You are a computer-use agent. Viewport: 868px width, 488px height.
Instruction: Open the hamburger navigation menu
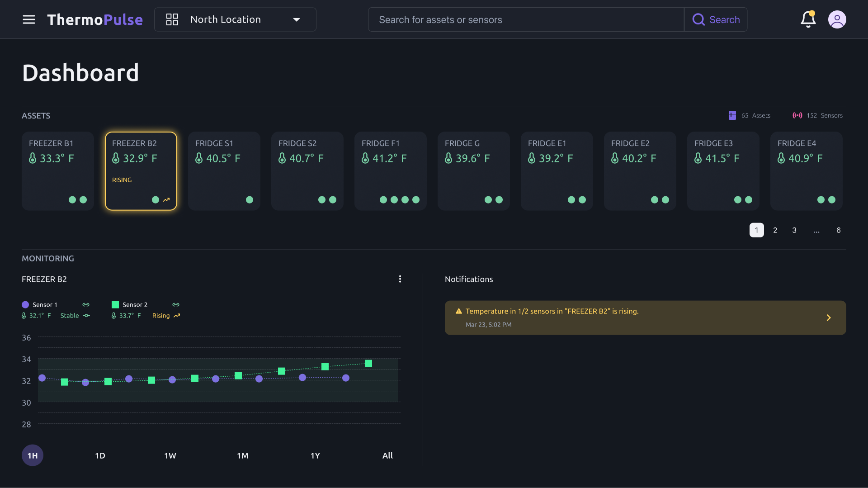pos(28,19)
